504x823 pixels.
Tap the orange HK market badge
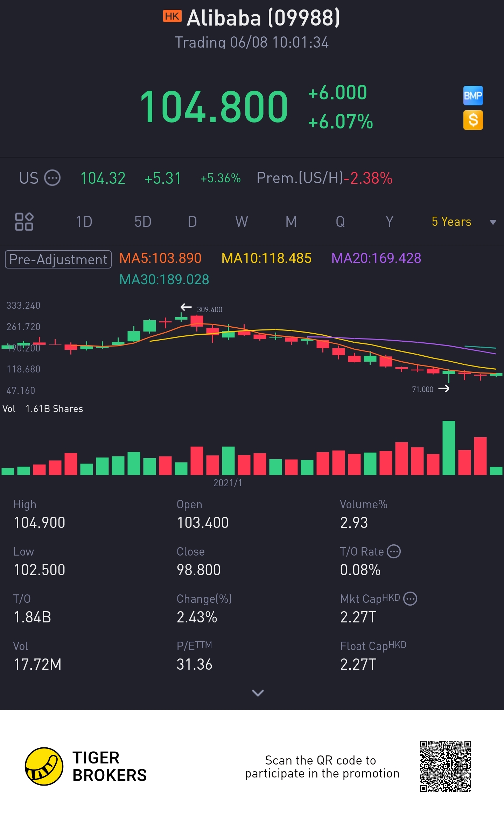pyautogui.click(x=172, y=16)
